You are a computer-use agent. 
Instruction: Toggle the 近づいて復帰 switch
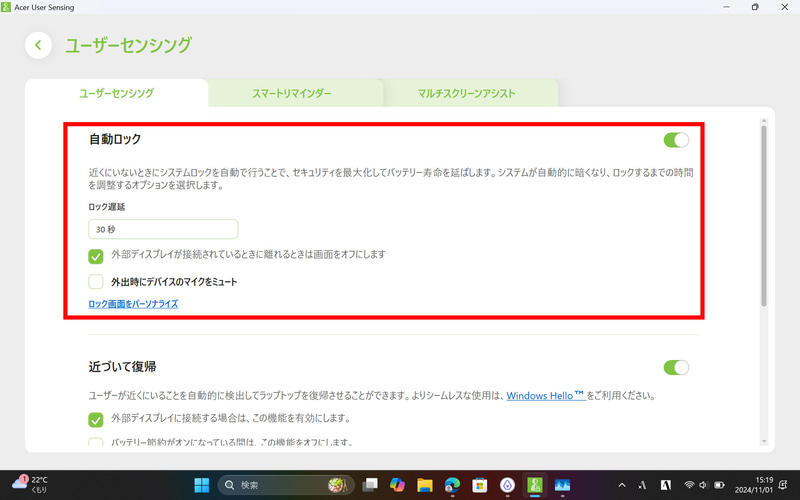point(676,367)
